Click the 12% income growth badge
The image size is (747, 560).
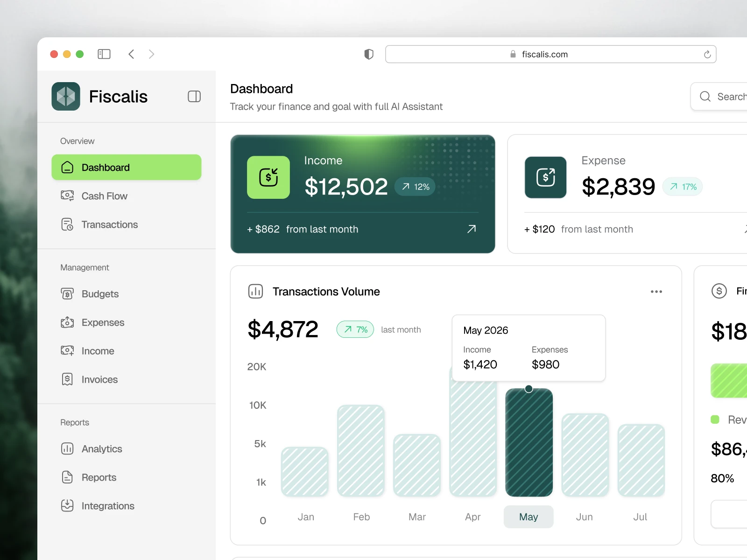415,187
